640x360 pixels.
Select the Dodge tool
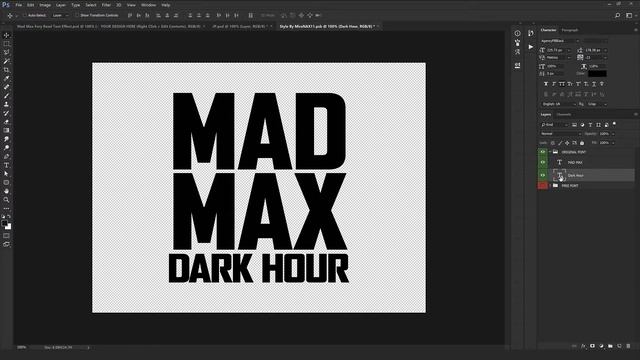pyautogui.click(x=6, y=148)
